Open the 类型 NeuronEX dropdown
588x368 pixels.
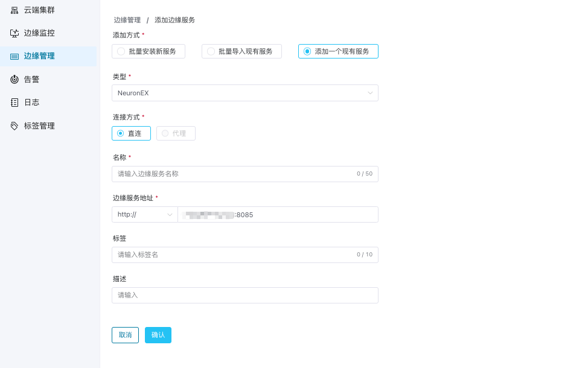[244, 93]
